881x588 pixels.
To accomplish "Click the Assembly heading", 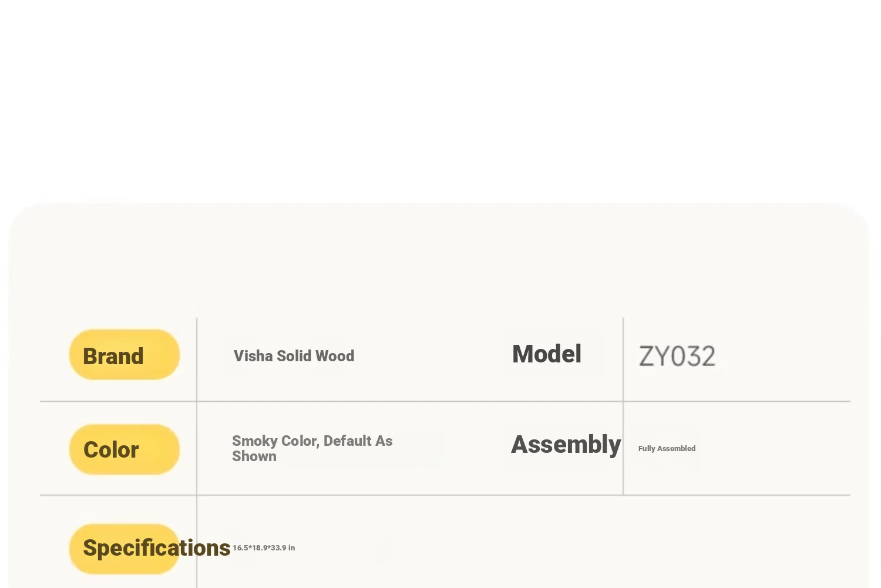I will point(566,444).
